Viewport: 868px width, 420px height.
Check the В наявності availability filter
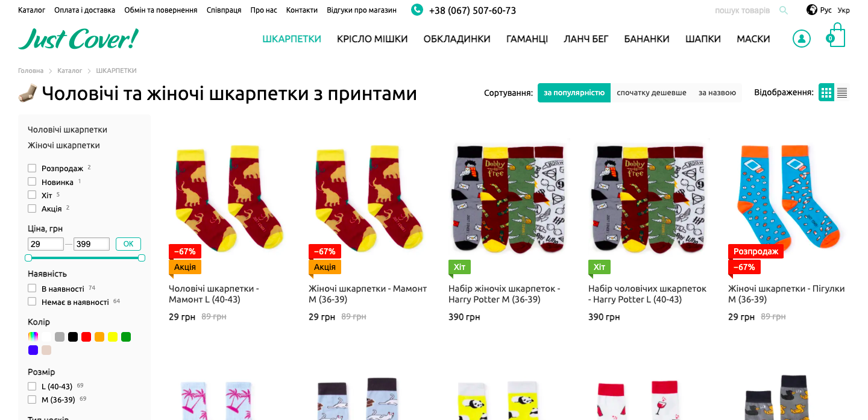(32, 289)
